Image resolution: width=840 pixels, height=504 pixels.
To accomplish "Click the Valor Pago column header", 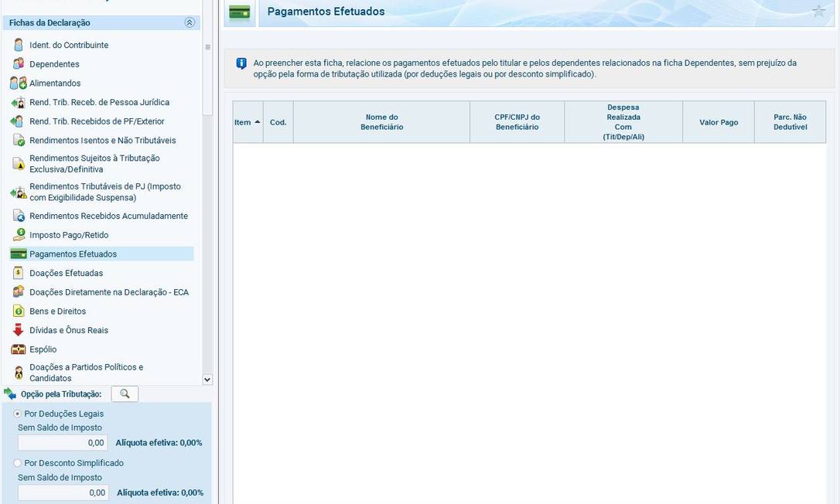I will click(x=718, y=122).
